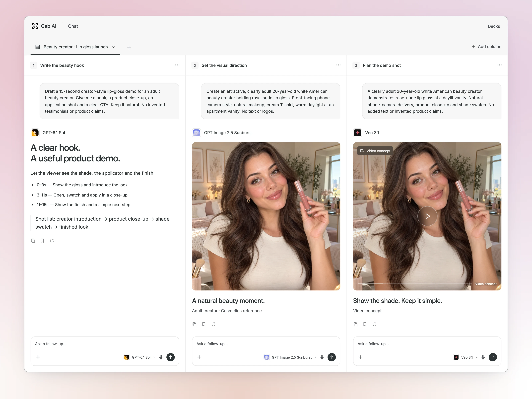Open options for Plan the demo shot
This screenshot has width=532, height=399.
click(x=500, y=65)
